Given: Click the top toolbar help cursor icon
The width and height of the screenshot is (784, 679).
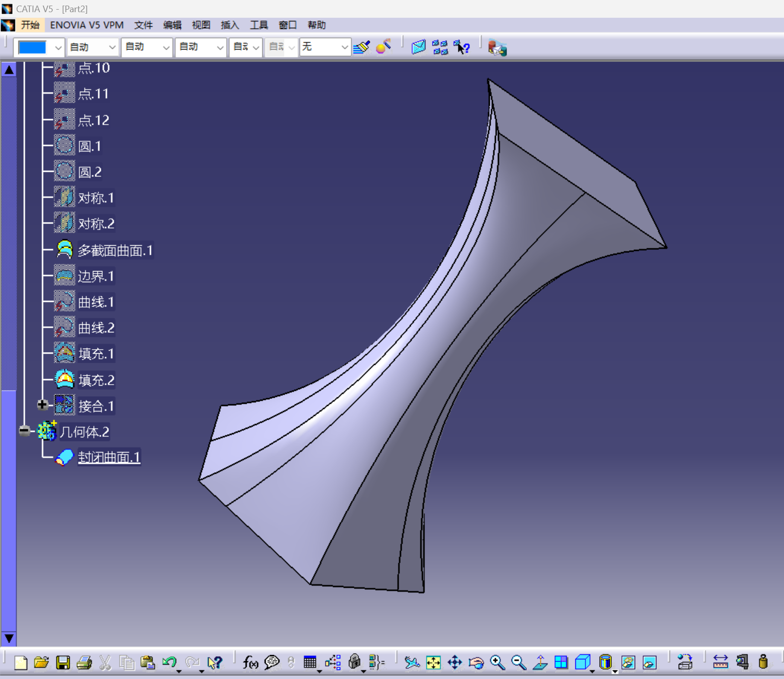Looking at the screenshot, I should [x=461, y=47].
